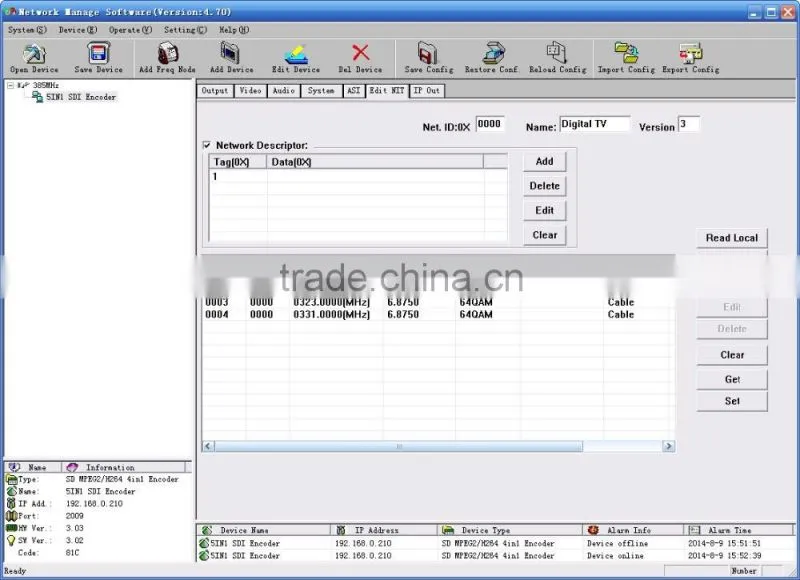Click the Import Config toolbar icon
The width and height of the screenshot is (800, 580).
(x=626, y=52)
